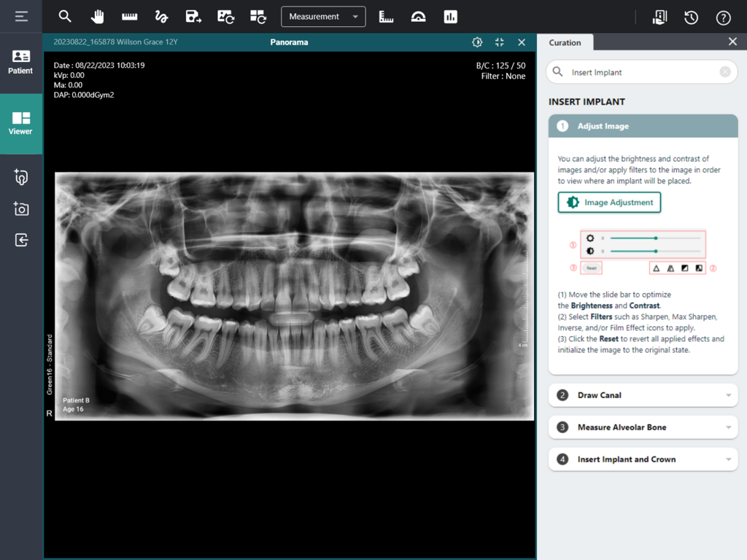747x560 pixels.
Task: Open the histogram tool
Action: click(450, 16)
